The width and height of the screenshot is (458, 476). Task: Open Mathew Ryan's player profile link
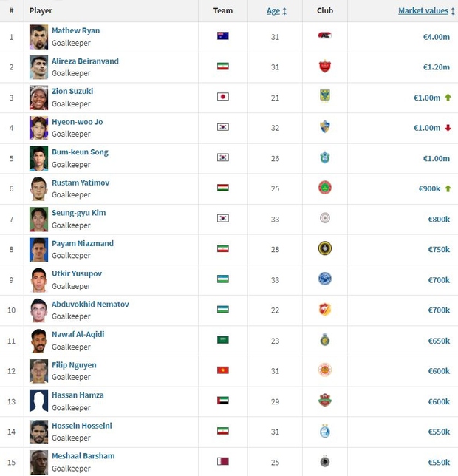(75, 30)
